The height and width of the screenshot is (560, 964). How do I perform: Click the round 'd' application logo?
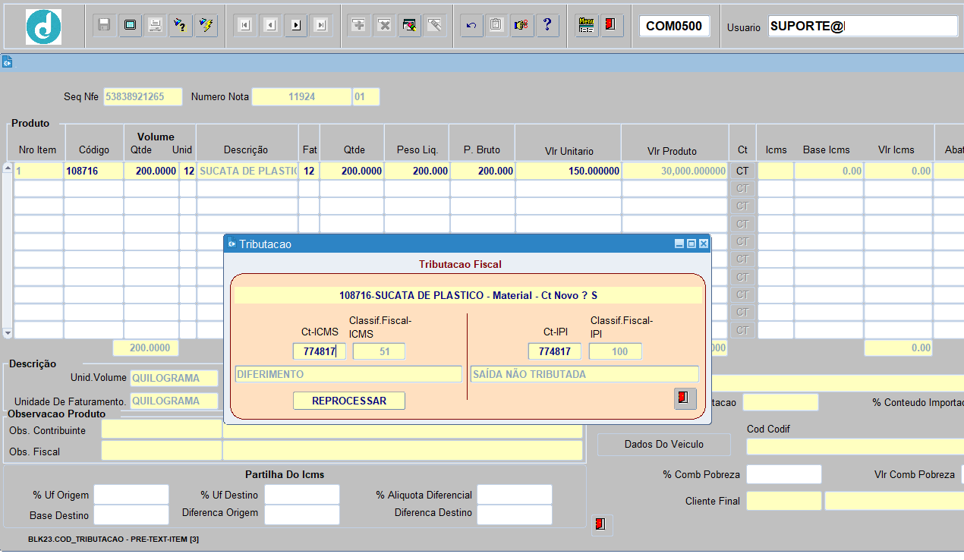[x=43, y=27]
